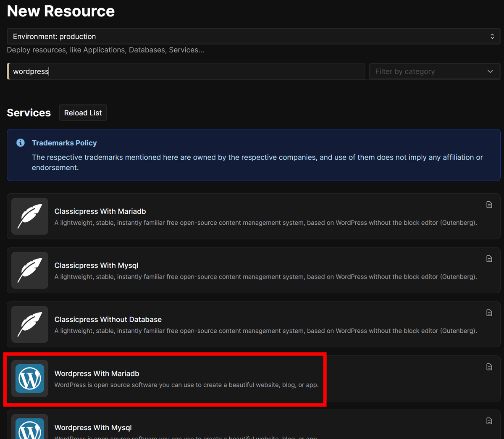Focus the search field containing wordpress
Viewport: 504px width, 439px height.
(185, 71)
